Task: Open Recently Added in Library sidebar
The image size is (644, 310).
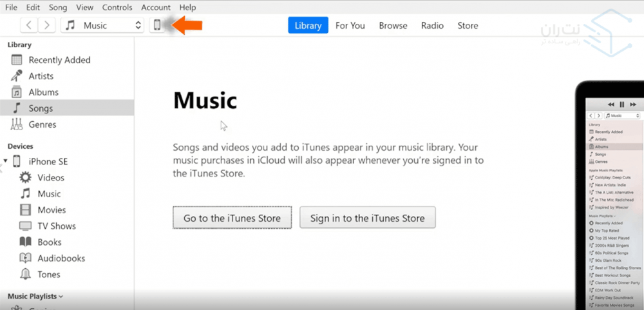Action: coord(59,60)
